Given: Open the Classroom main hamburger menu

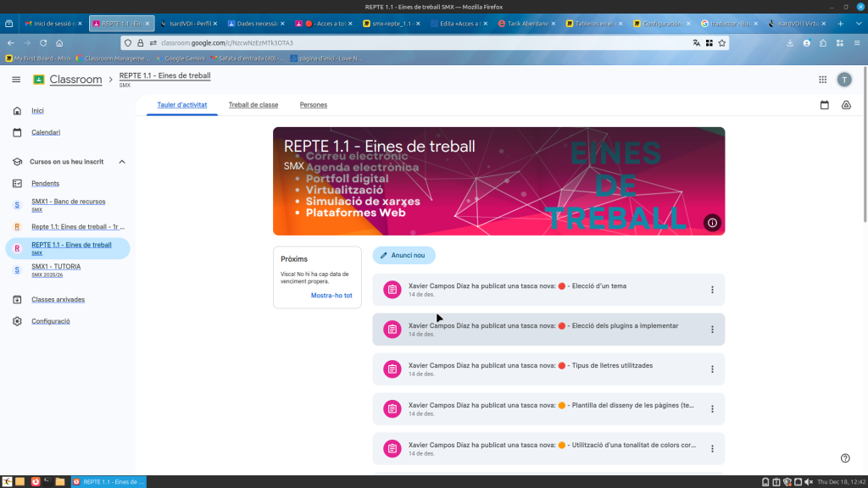Looking at the screenshot, I should coord(16,80).
